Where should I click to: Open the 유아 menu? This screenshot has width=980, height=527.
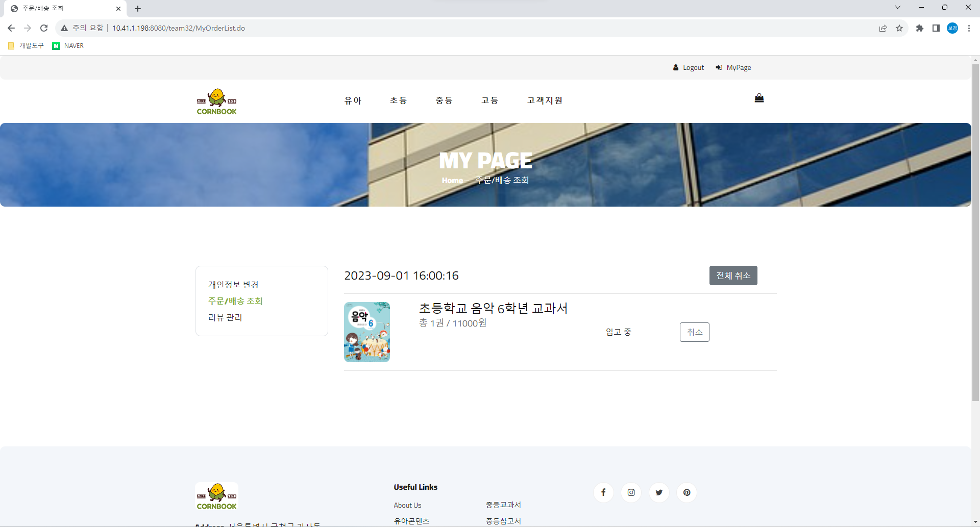pyautogui.click(x=353, y=101)
